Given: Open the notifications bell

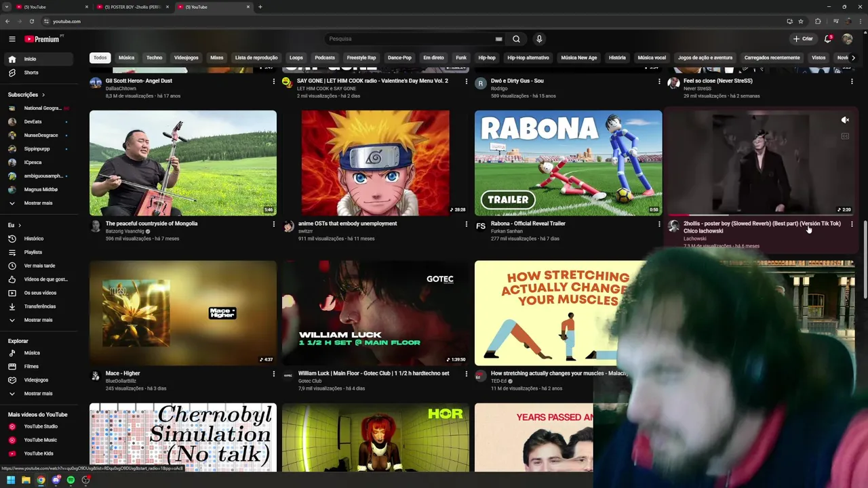Looking at the screenshot, I should click(828, 39).
